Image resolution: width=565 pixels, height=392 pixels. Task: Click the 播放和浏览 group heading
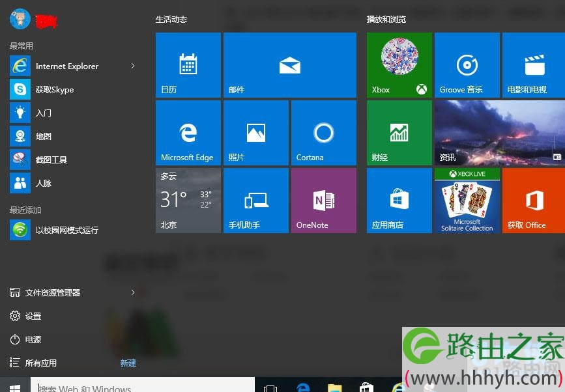pos(386,20)
